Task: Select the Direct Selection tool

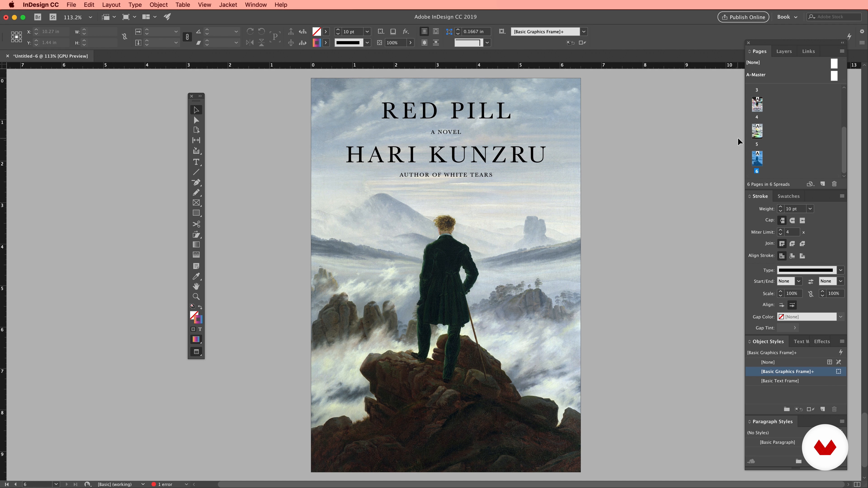Action: (x=196, y=120)
